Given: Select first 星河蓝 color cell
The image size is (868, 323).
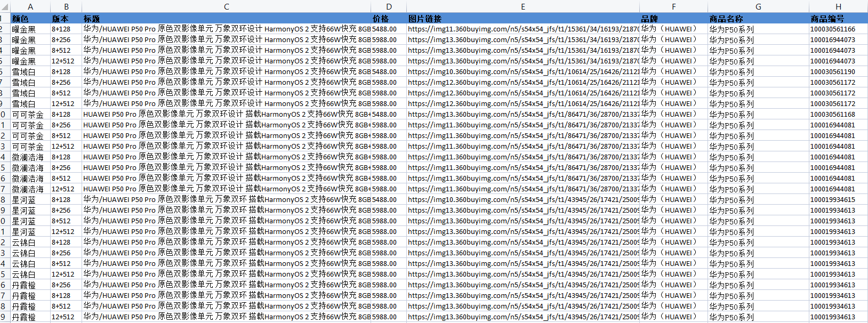Looking at the screenshot, I should (30, 200).
